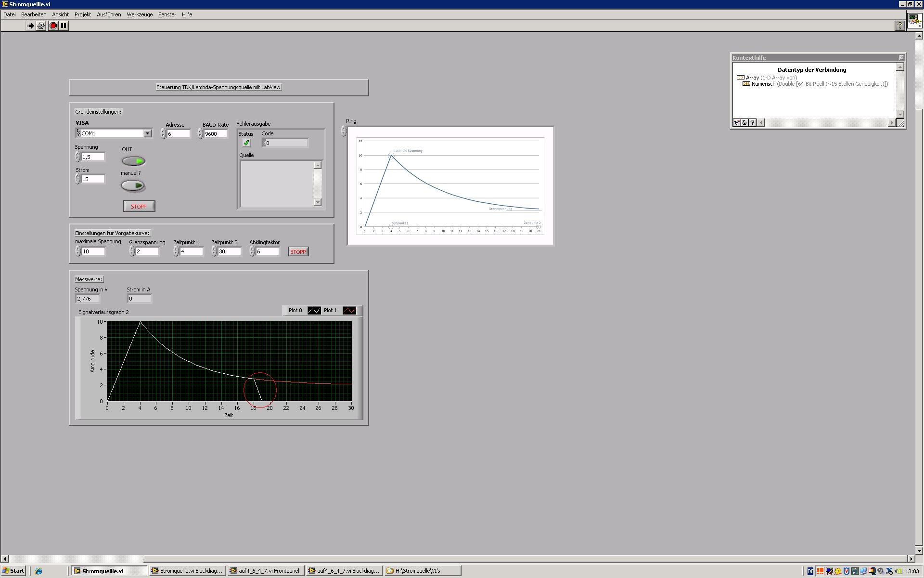Click the VI connector pane icon
924x578 pixels.
click(x=914, y=22)
